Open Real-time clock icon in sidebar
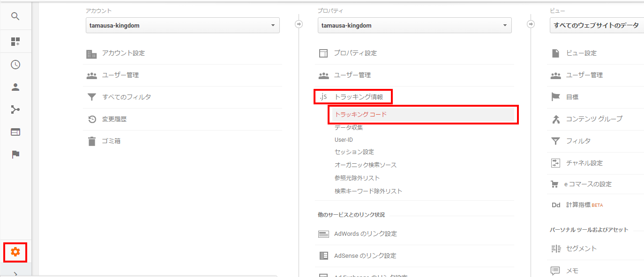 (15, 65)
